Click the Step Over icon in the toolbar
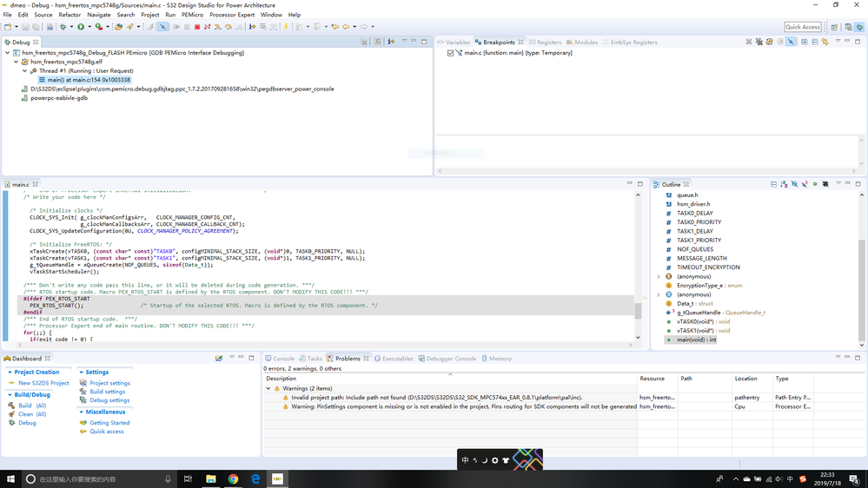The width and height of the screenshot is (868, 488). (x=229, y=27)
